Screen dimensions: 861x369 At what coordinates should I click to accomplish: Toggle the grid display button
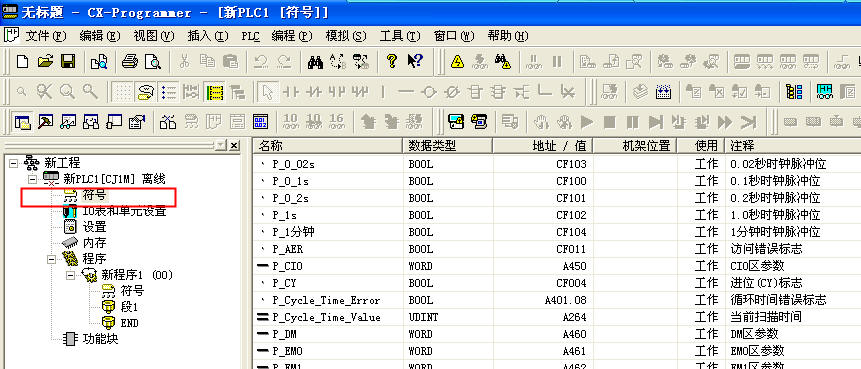pos(122,92)
